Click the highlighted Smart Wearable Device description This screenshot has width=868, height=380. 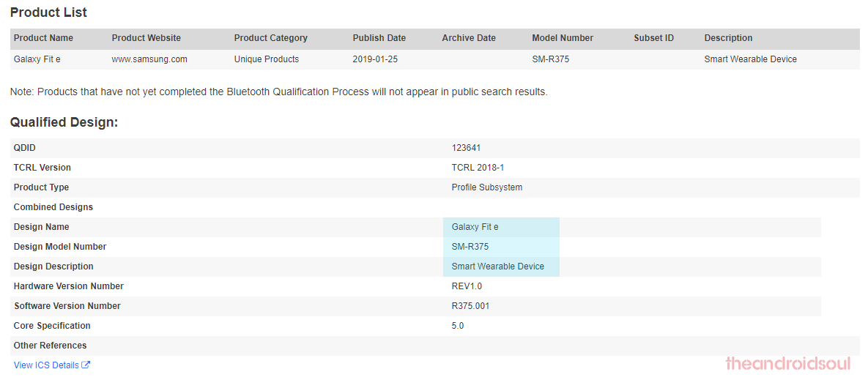498,267
